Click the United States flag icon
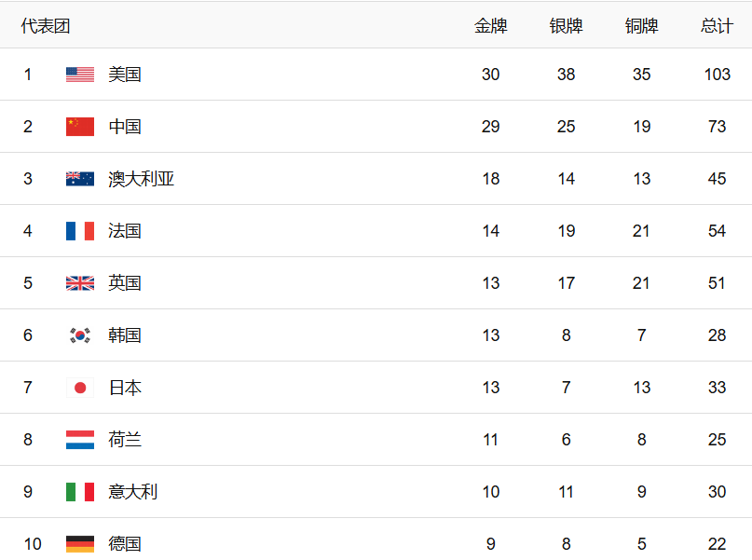This screenshot has height=560, width=752. click(80, 75)
